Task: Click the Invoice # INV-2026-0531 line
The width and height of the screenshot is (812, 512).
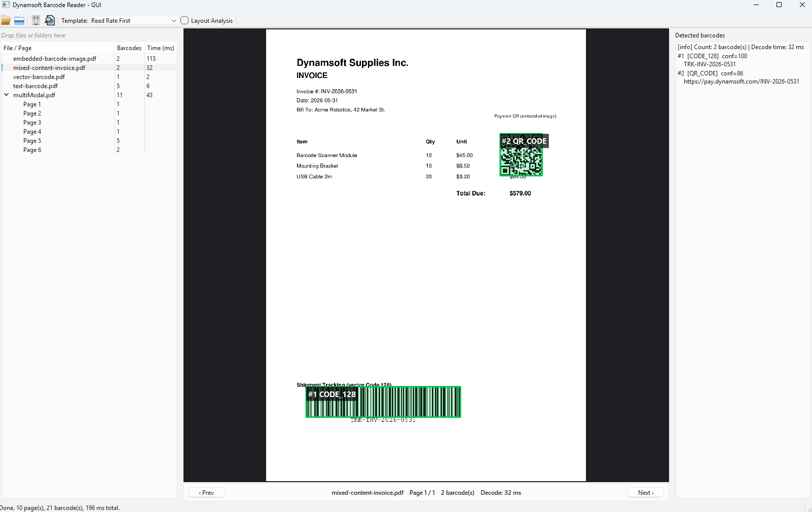Action: pyautogui.click(x=327, y=92)
